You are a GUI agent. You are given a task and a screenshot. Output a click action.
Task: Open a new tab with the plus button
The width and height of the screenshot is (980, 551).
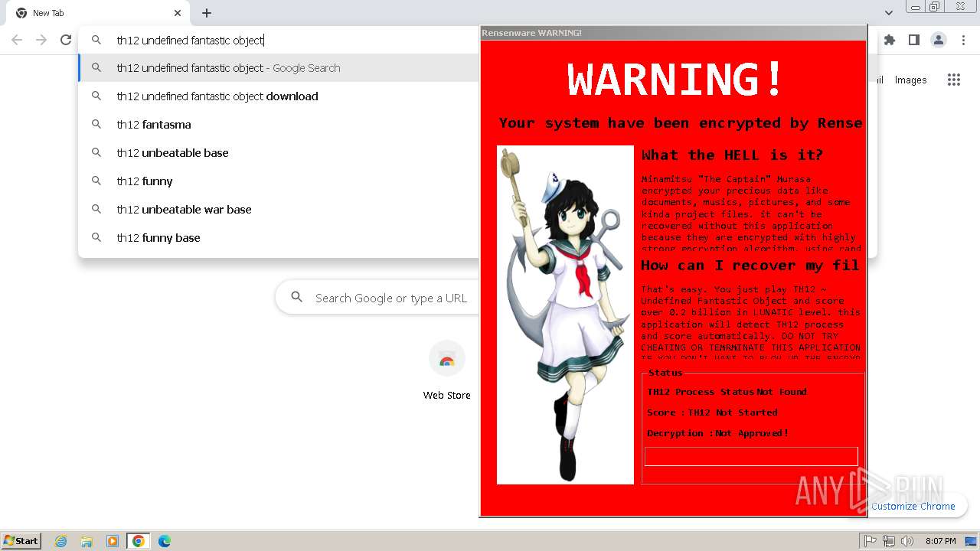pos(207,13)
